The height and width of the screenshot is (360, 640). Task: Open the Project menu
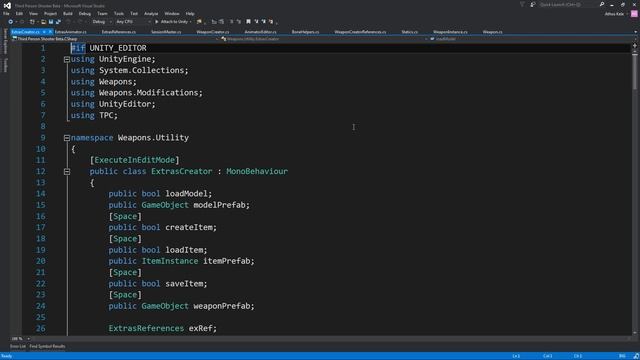point(50,13)
